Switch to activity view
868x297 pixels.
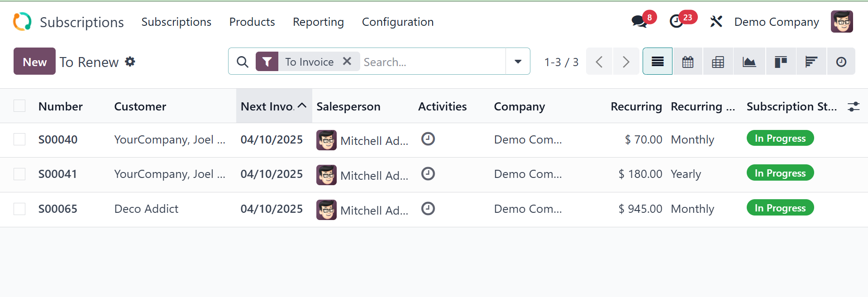pyautogui.click(x=841, y=62)
